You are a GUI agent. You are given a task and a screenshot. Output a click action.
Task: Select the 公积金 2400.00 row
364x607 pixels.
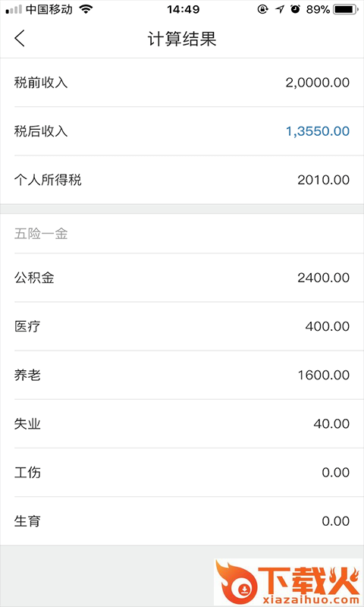(x=182, y=278)
